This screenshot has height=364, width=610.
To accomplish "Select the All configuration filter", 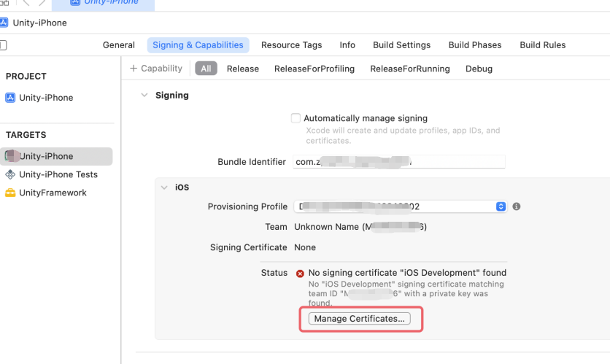I will coord(206,69).
